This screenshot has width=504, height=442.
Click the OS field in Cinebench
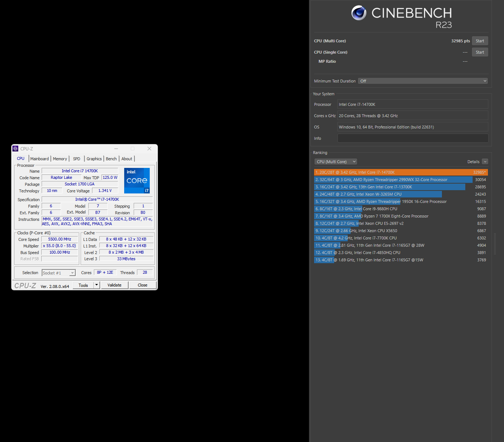pos(413,127)
